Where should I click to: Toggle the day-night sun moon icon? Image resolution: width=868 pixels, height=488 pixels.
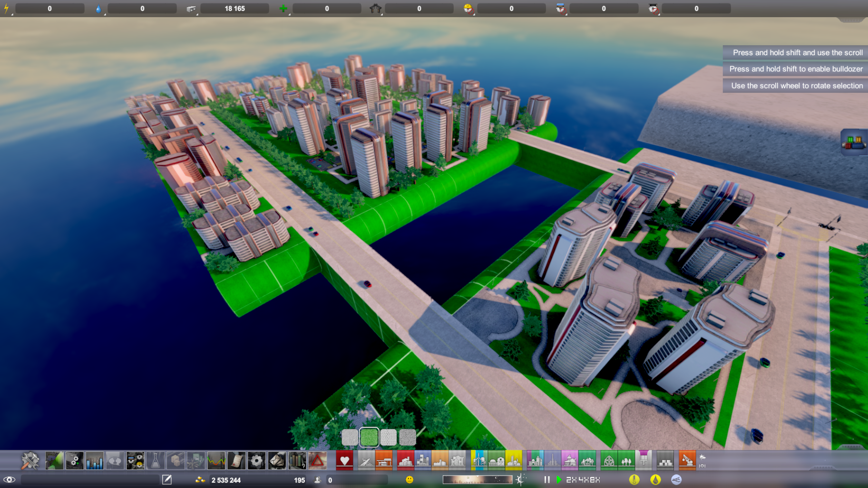point(521,479)
